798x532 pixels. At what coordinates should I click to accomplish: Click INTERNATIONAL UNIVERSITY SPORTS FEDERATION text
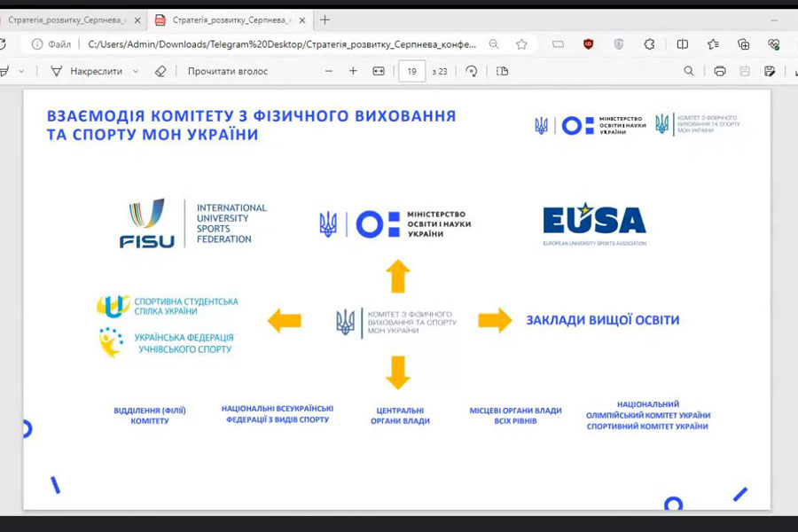231,223
